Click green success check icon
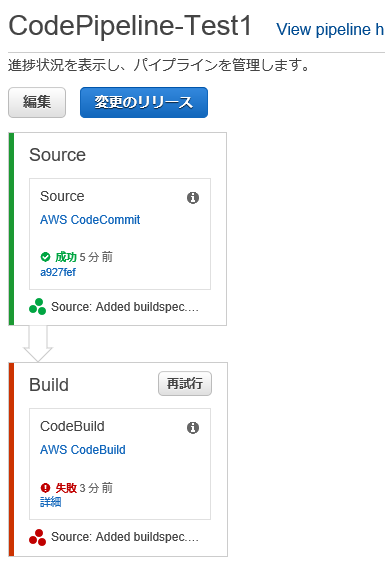385x580 pixels. 45,257
